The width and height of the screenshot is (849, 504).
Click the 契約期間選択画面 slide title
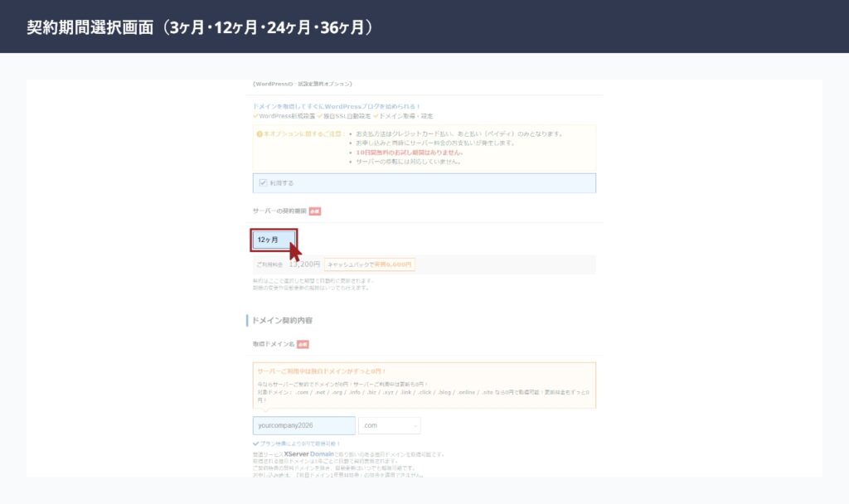[201, 27]
